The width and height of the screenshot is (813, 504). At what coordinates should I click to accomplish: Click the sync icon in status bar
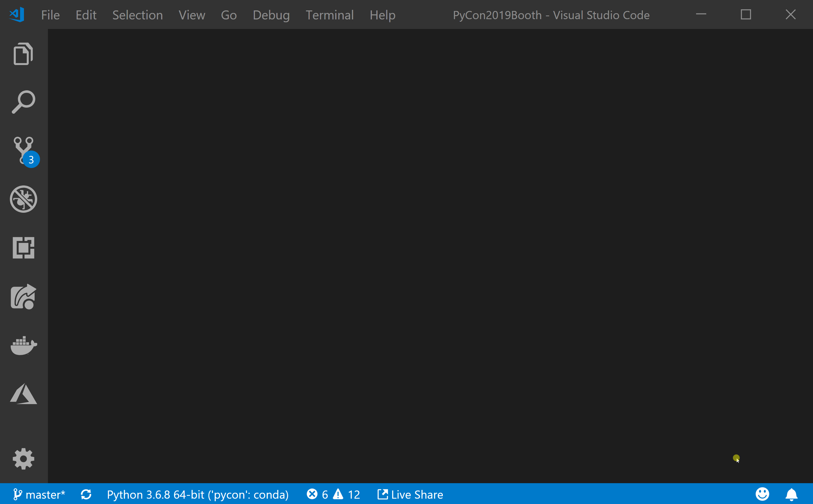(x=86, y=494)
